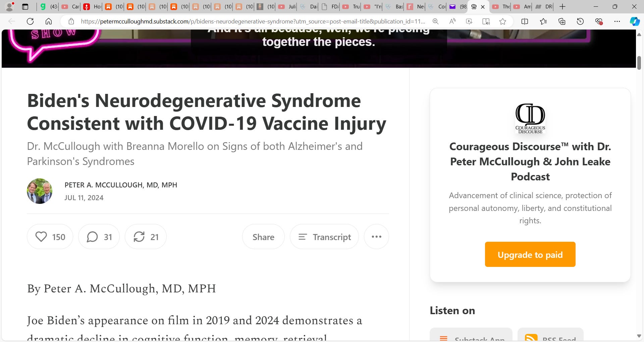Viewport: 644px width, 342px height.
Task: Open the Collections icon
Action: click(562, 21)
